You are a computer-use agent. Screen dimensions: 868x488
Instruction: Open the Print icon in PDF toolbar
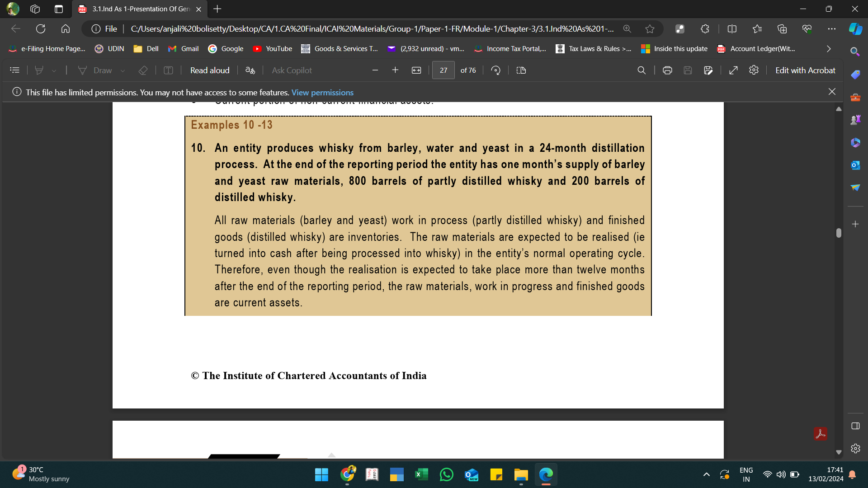click(667, 70)
